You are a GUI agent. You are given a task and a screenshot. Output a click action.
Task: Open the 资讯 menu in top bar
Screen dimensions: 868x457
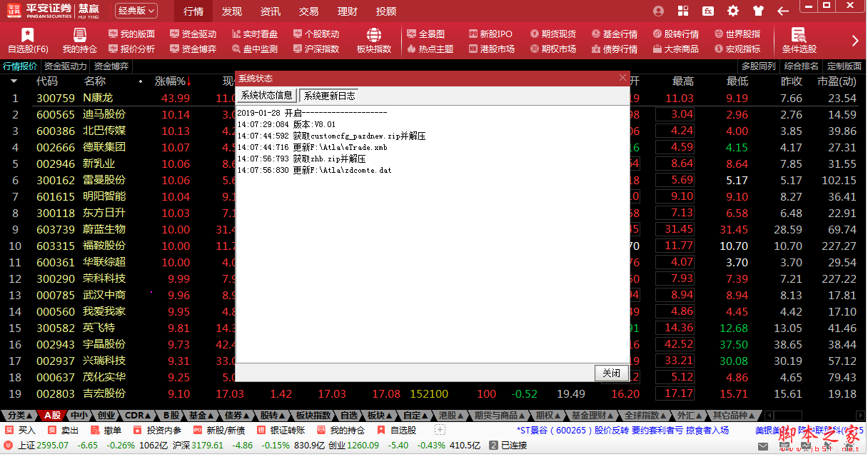pos(270,11)
